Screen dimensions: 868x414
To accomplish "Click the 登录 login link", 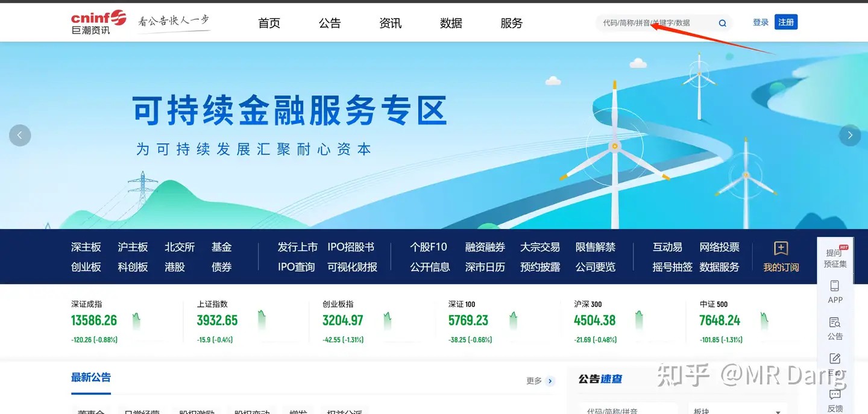I will tap(760, 22).
